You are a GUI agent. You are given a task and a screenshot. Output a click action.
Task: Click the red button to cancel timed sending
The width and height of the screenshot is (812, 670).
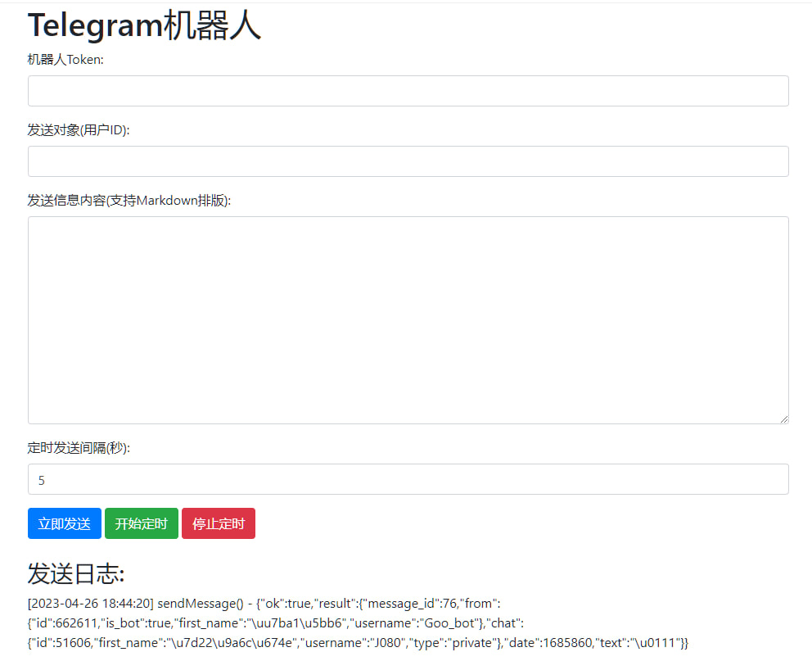point(218,523)
